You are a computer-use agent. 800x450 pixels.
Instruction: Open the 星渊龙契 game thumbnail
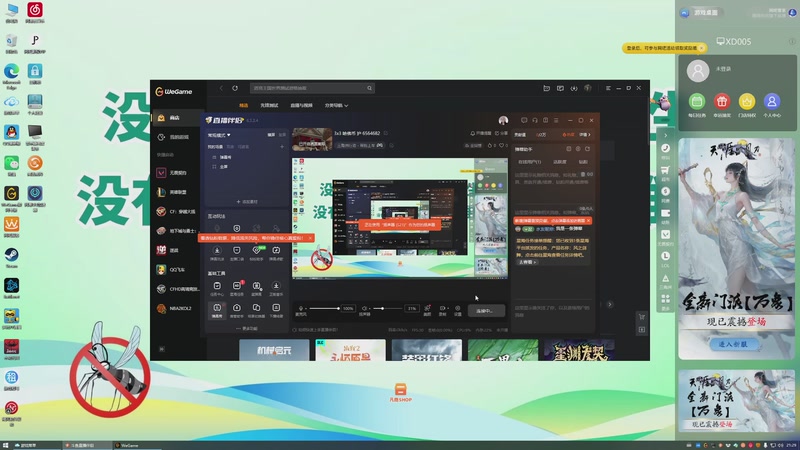[579, 351]
